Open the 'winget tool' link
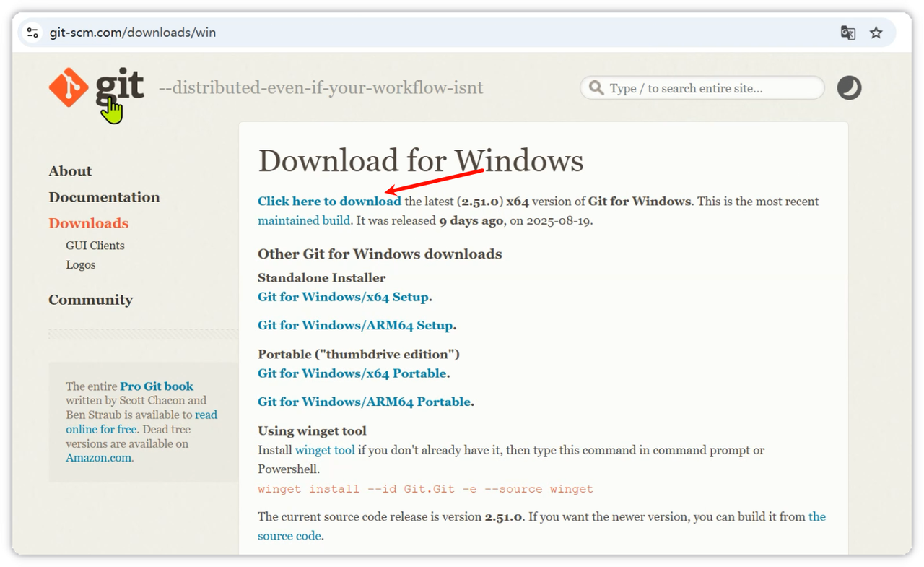 tap(325, 450)
